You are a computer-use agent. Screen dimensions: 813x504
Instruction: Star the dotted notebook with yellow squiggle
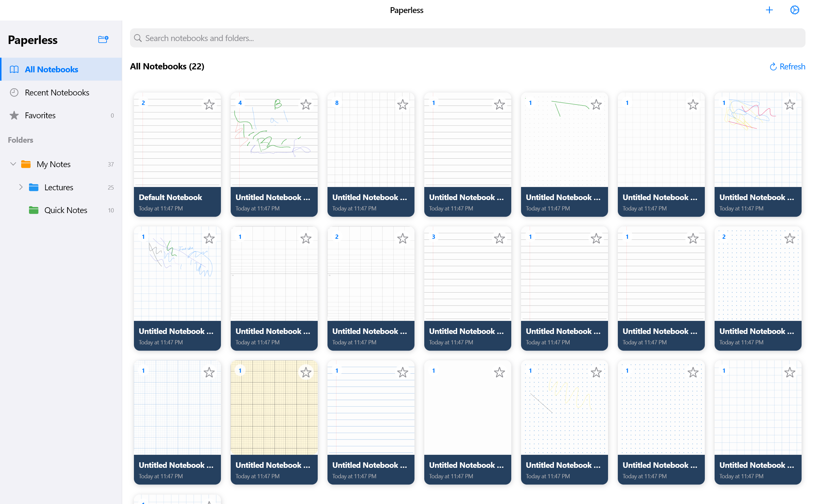pyautogui.click(x=596, y=372)
